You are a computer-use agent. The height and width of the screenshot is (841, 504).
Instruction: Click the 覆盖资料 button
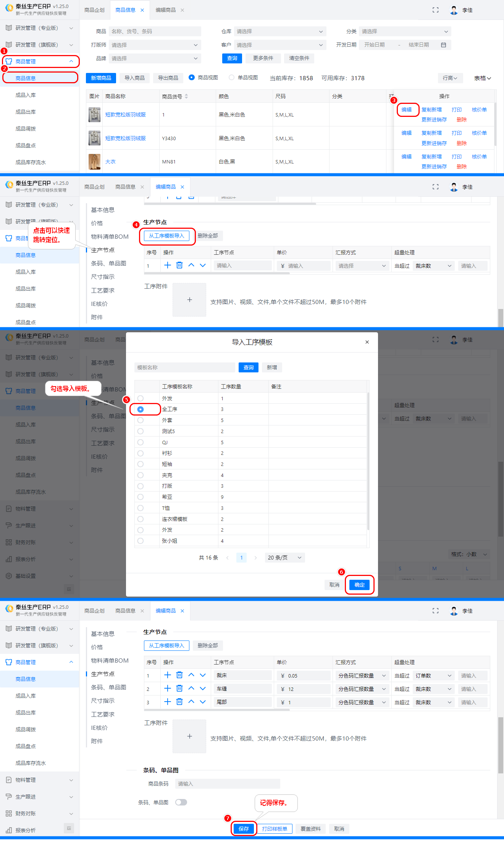click(310, 828)
